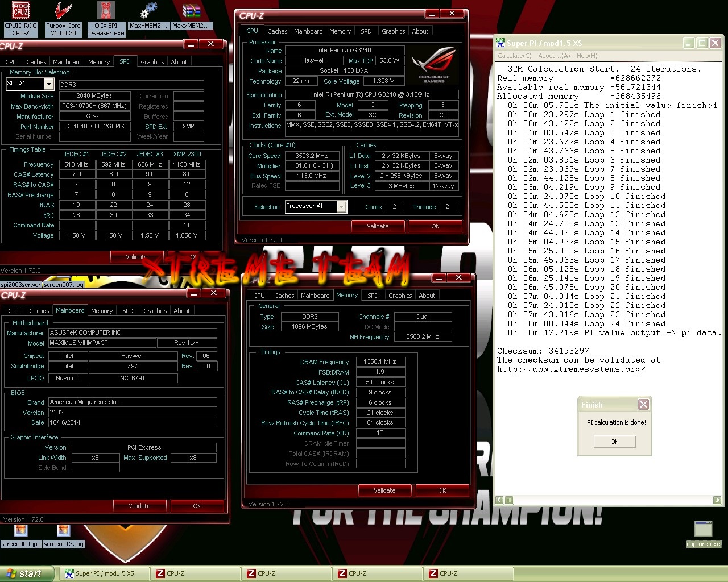The image size is (728, 582).
Task: Open the About menu in Super PI
Action: coord(554,56)
